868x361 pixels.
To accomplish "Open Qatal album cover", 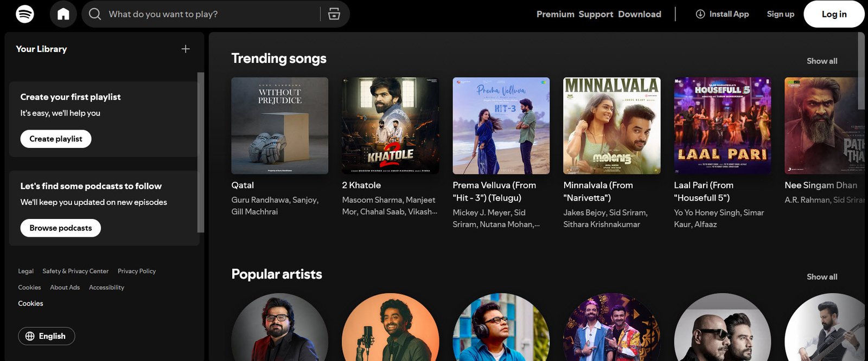I will [280, 126].
